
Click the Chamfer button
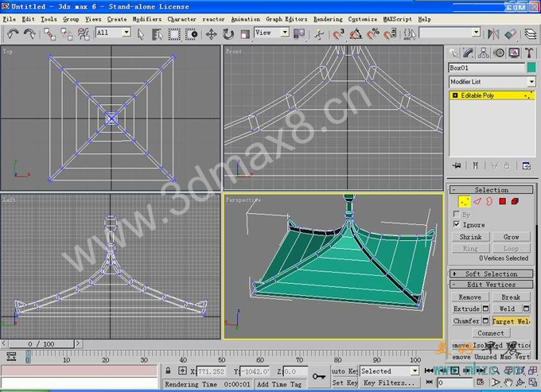tap(466, 321)
